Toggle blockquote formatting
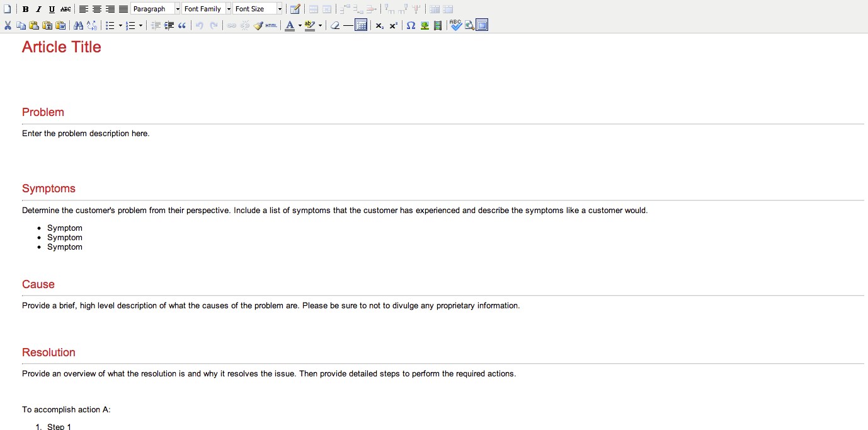This screenshot has width=868, height=430. (x=182, y=25)
